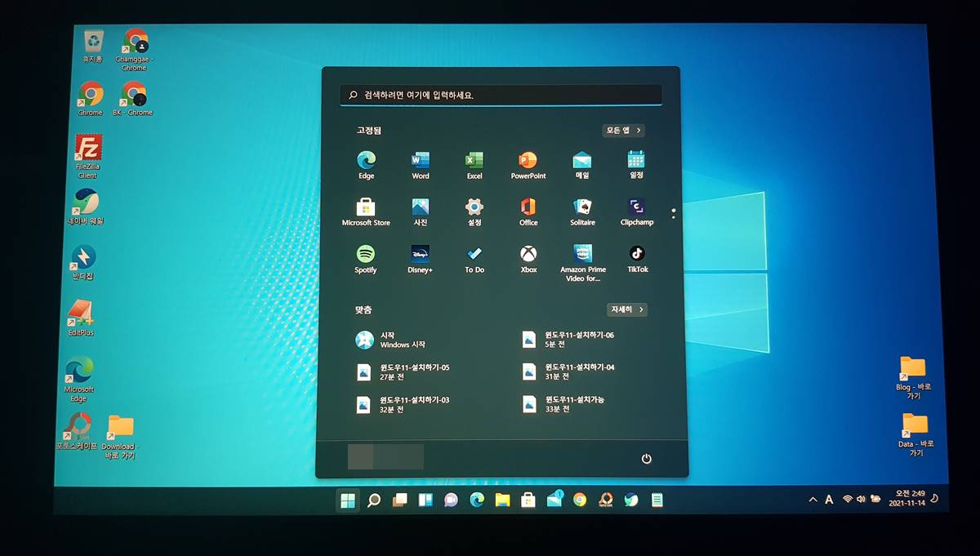Select the FileZilla Client desktop icon
This screenshot has height=556, width=980.
pyautogui.click(x=87, y=157)
